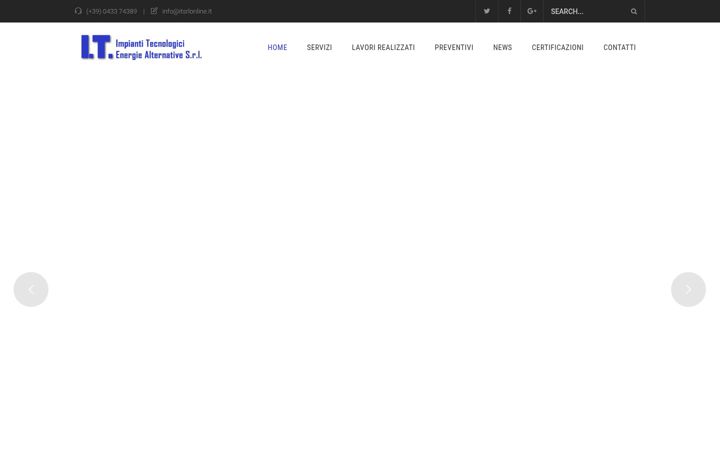Open the Contatti menu item
The image size is (720, 450).
coord(619,47)
